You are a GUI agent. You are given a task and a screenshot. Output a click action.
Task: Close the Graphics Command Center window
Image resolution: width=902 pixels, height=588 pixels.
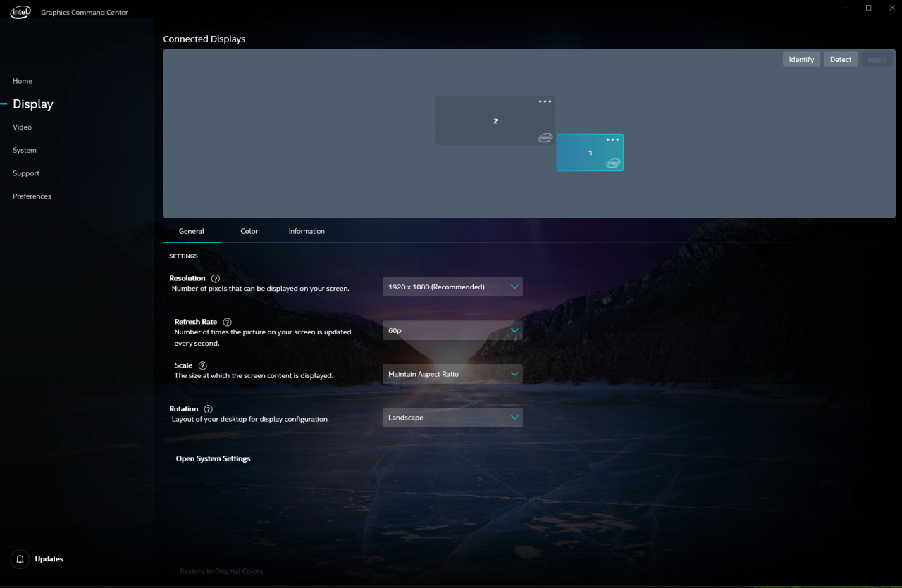click(x=891, y=8)
